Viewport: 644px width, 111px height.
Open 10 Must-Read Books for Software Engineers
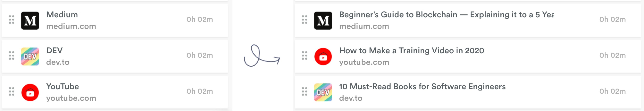[422, 87]
